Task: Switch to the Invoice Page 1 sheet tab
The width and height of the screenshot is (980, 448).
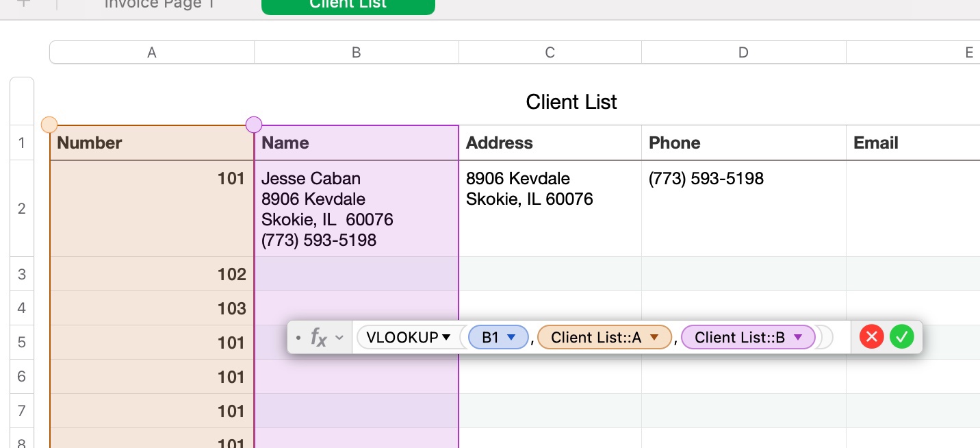Action: click(x=159, y=4)
